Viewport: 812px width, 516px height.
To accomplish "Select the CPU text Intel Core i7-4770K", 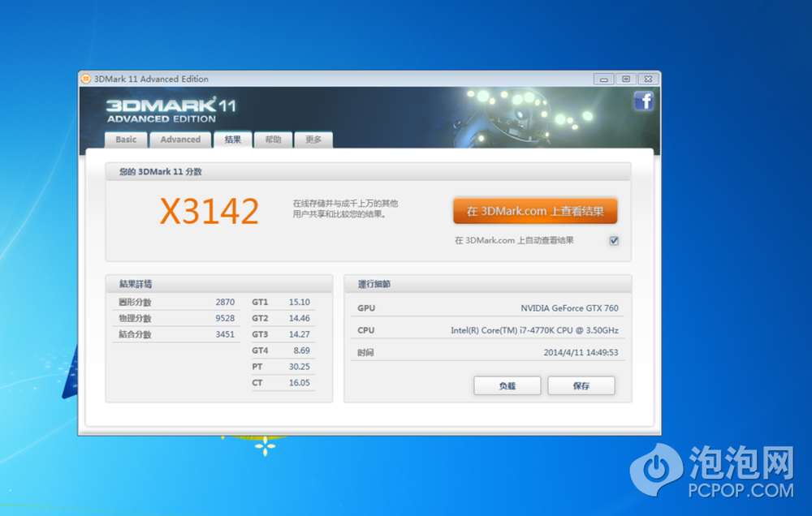I will [x=534, y=330].
